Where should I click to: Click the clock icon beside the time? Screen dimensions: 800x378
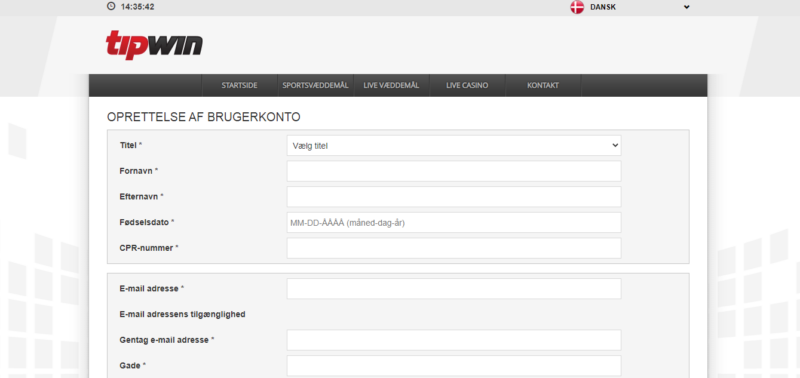(x=111, y=7)
